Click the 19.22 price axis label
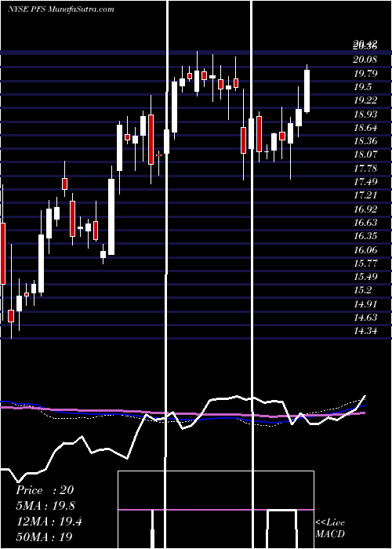 (365, 100)
